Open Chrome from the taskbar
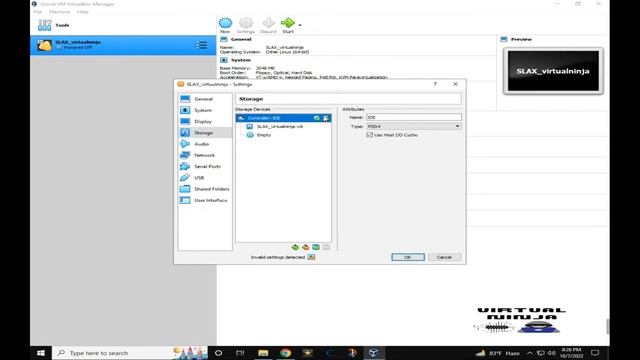The width and height of the screenshot is (640, 360). coord(285,353)
